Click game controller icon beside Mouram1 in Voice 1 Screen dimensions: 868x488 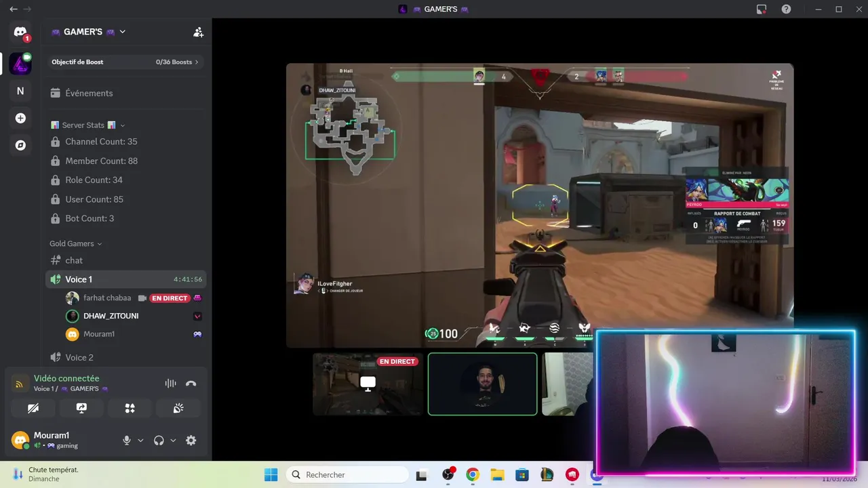tap(197, 334)
